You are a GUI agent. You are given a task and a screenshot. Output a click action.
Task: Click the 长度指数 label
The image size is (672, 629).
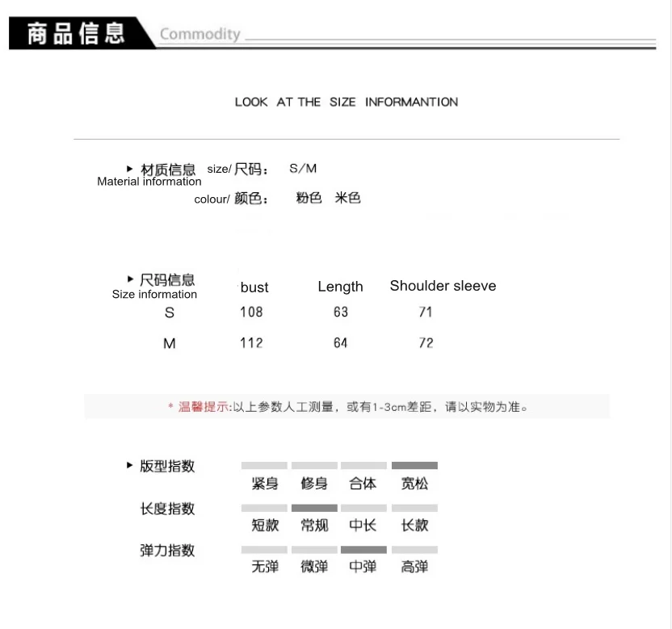[167, 509]
